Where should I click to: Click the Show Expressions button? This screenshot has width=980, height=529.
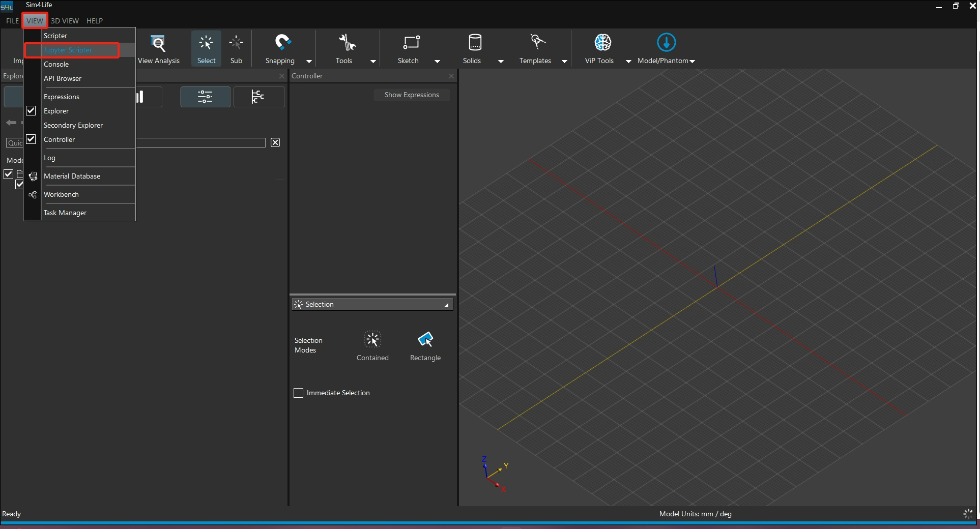(411, 95)
